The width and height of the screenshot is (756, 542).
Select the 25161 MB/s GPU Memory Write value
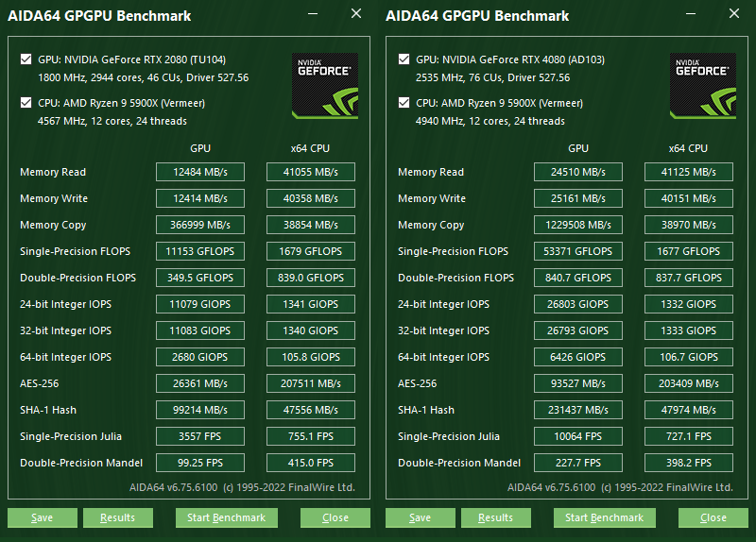(578, 198)
